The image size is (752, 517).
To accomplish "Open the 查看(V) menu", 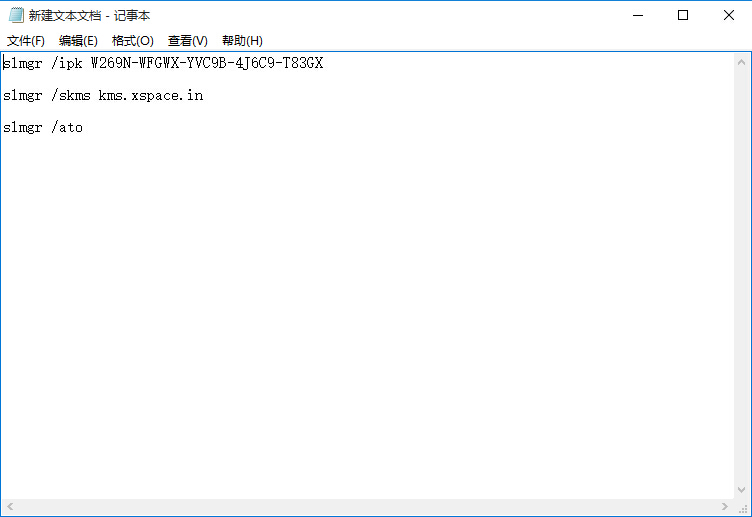I will click(x=188, y=41).
